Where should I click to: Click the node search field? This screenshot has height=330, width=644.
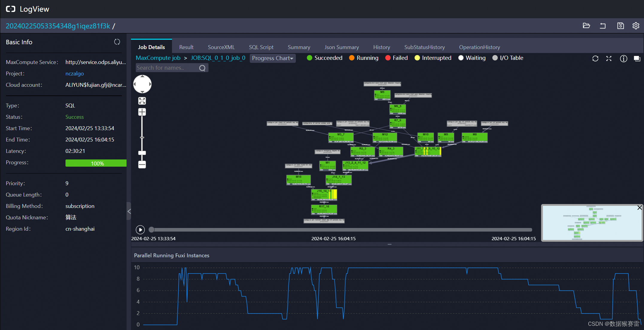(168, 68)
